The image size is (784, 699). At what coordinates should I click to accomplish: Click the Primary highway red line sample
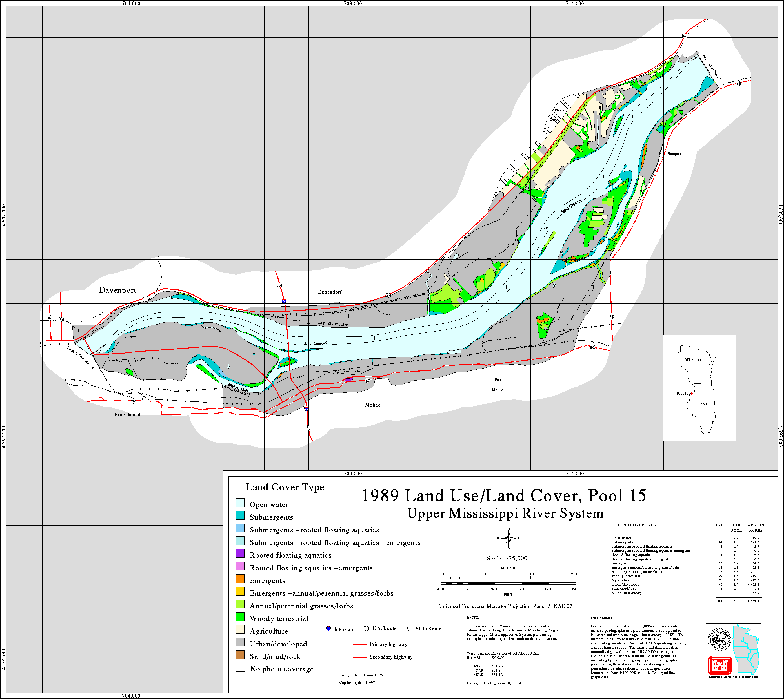coord(360,644)
